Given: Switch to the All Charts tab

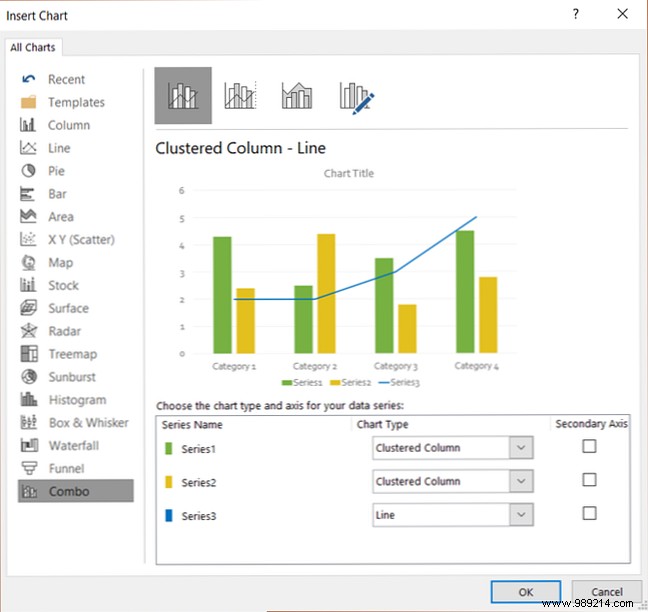Looking at the screenshot, I should click(33, 48).
